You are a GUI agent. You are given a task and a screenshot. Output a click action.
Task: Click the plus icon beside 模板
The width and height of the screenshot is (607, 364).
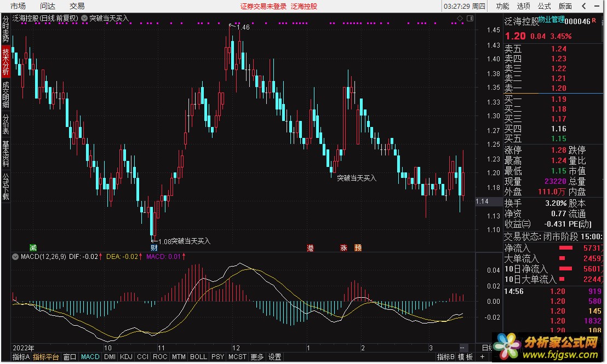point(482,357)
